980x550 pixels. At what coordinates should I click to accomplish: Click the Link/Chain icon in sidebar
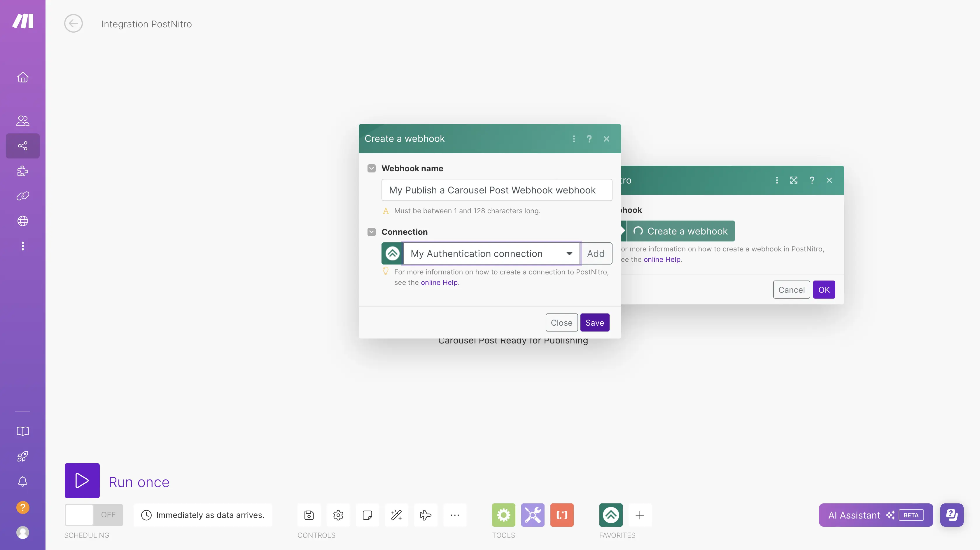(23, 196)
